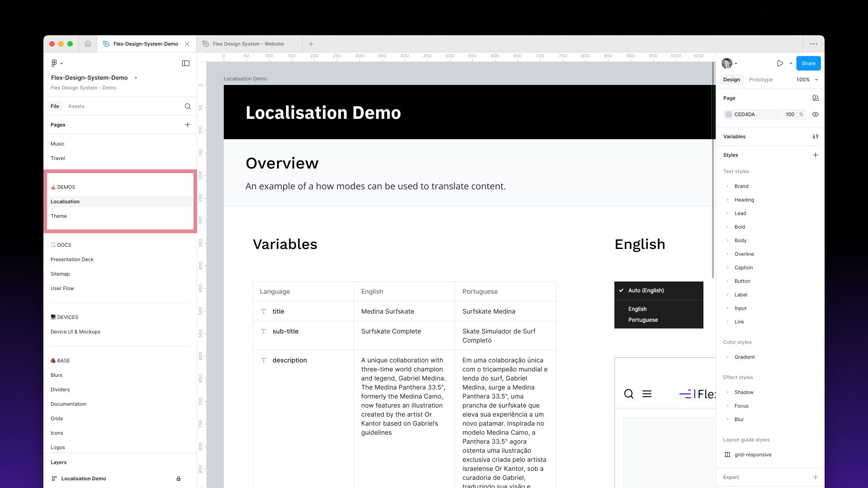Toggle page color visibility eye icon
The height and width of the screenshot is (488, 868).
[x=816, y=114]
